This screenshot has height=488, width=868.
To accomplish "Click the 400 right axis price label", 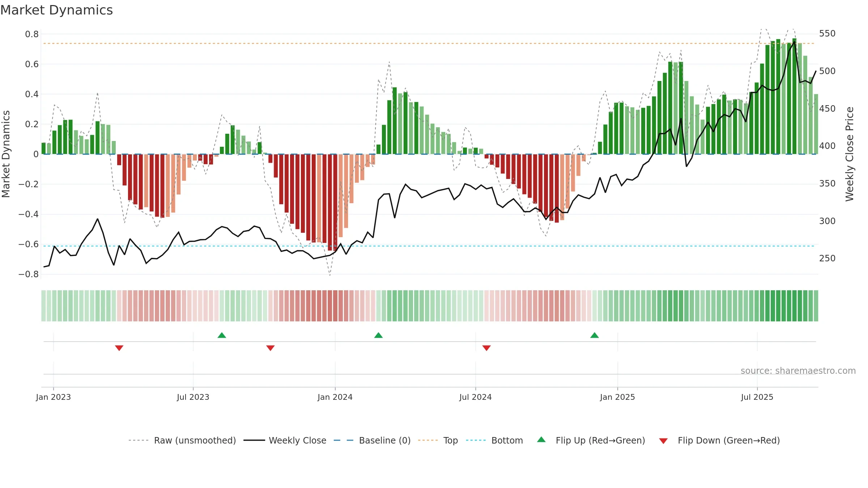I will (827, 146).
